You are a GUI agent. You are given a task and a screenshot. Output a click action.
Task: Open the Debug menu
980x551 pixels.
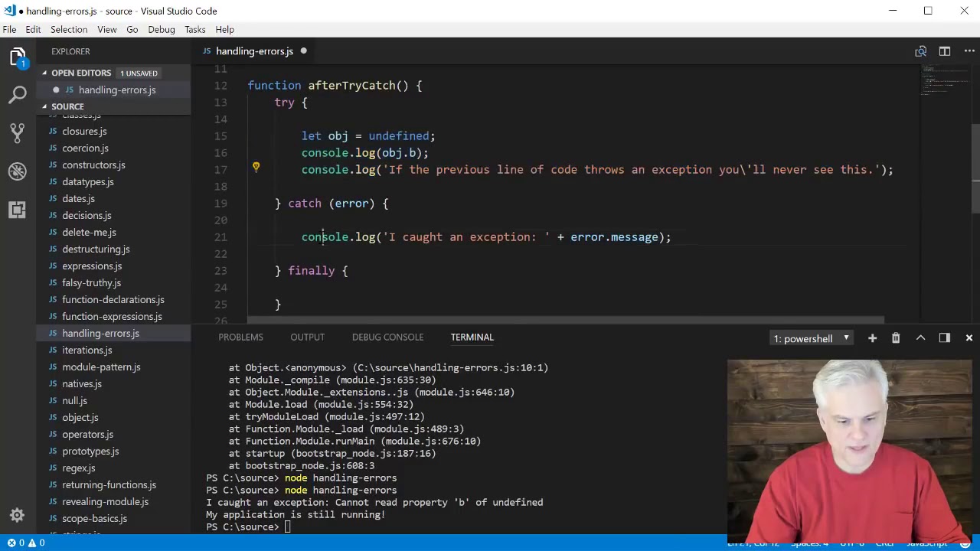point(162,29)
